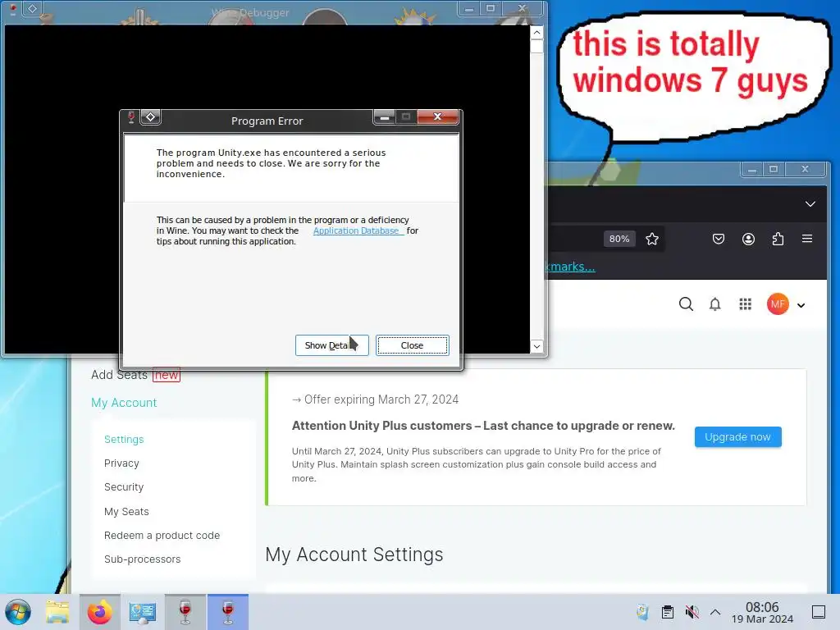Select My Seats in the account sidebar
The image size is (840, 630).
(x=126, y=512)
